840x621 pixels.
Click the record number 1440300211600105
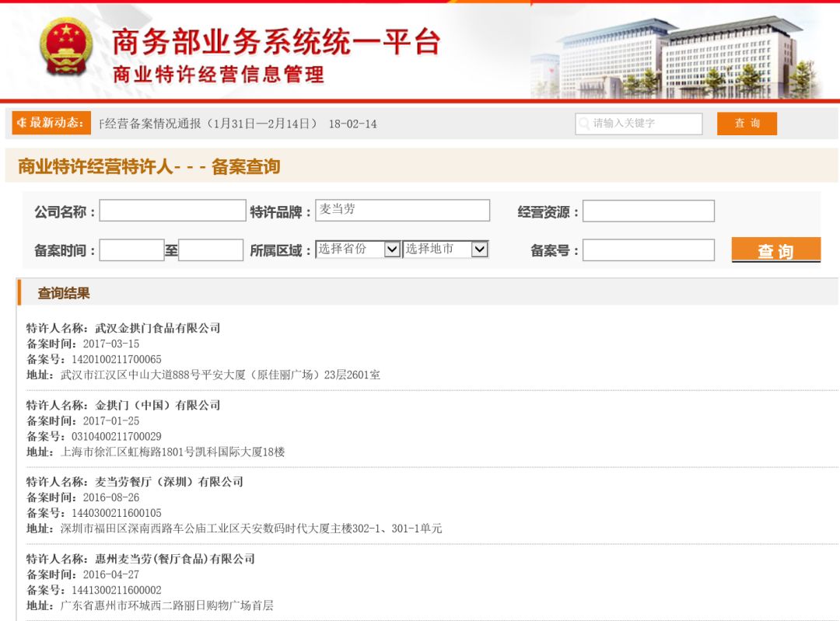pos(116,513)
